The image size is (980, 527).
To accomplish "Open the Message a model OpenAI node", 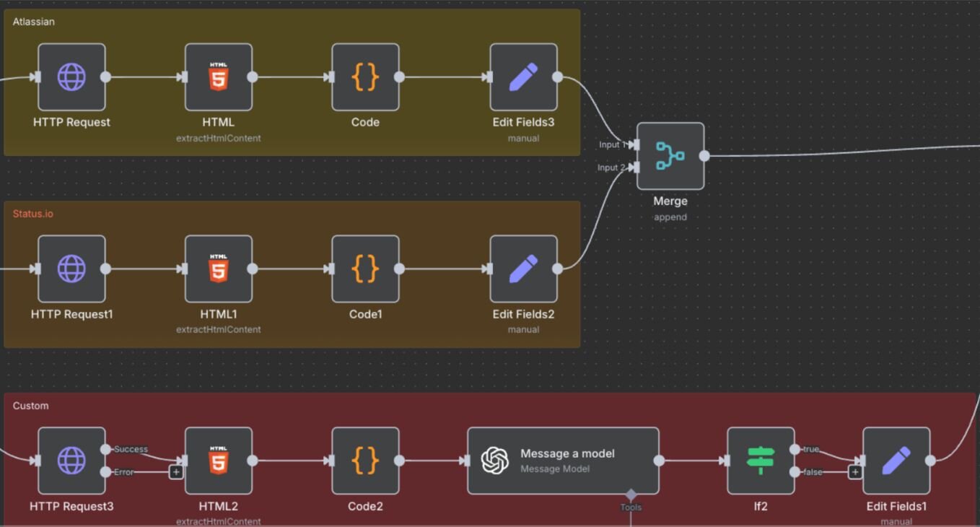I will (x=563, y=461).
